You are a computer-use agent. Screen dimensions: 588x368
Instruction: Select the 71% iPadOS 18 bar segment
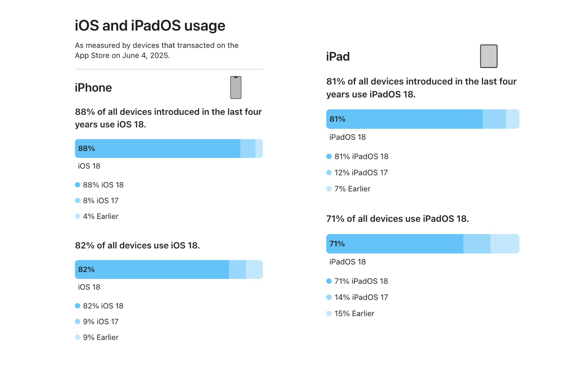pyautogui.click(x=395, y=244)
